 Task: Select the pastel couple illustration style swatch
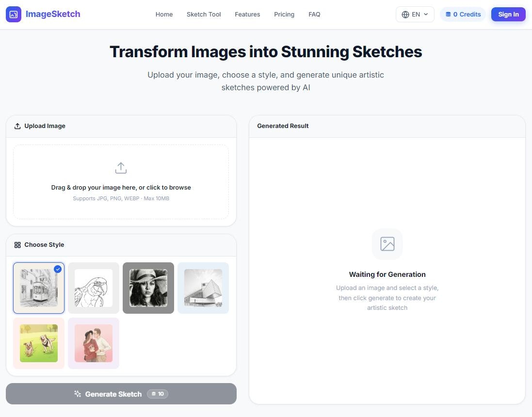coord(93,343)
